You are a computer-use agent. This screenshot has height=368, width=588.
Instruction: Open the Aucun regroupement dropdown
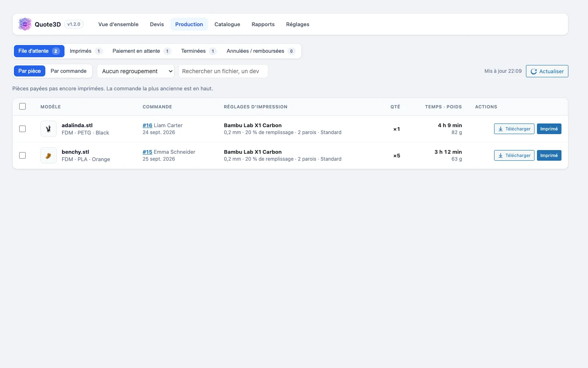coord(136,71)
